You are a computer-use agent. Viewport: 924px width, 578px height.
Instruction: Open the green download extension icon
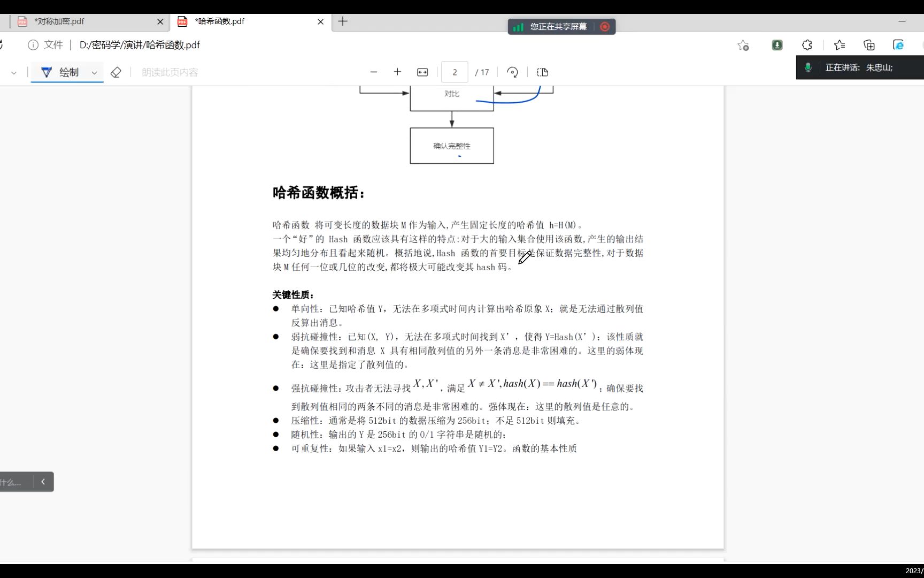coord(777,45)
